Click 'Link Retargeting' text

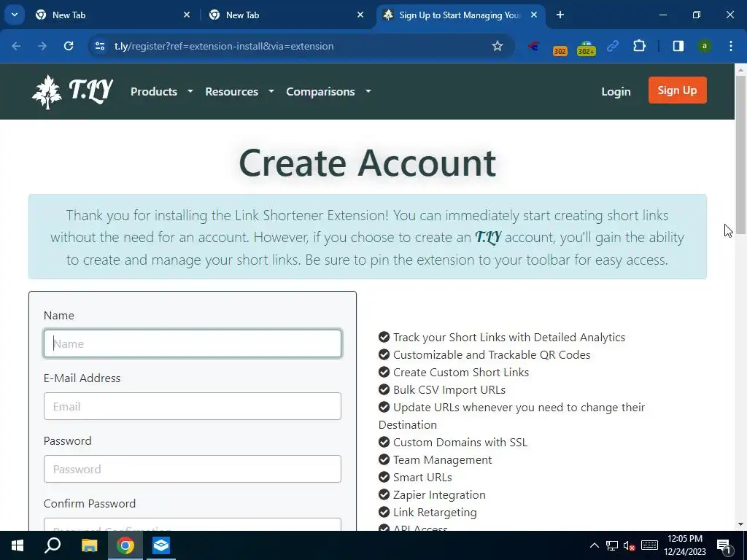click(435, 513)
